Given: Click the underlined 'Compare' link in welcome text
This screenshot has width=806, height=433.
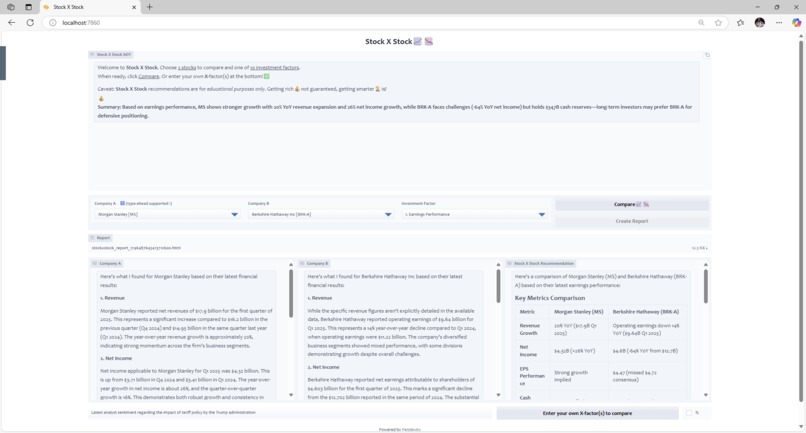Looking at the screenshot, I should pos(149,76).
